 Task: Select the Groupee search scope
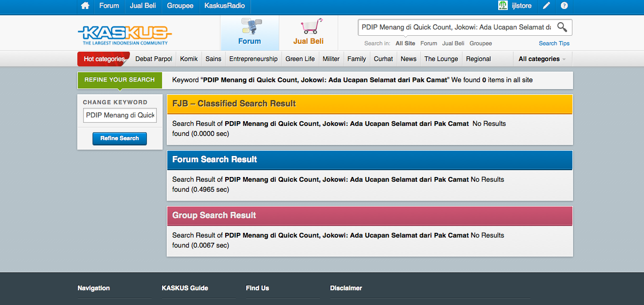[481, 43]
